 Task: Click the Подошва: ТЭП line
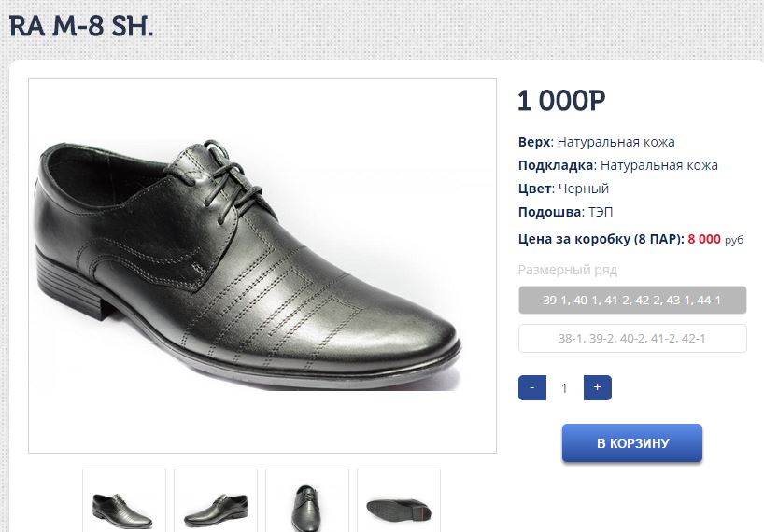tap(565, 212)
